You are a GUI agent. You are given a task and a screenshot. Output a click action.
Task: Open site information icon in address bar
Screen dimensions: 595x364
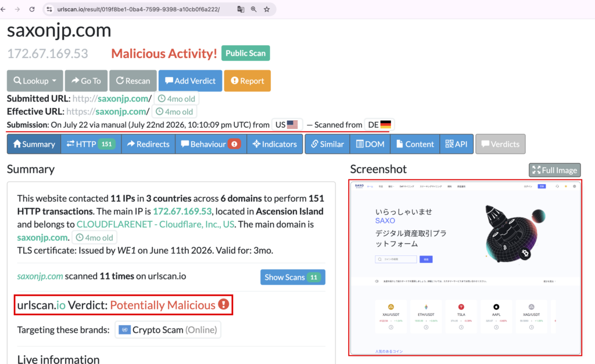(49, 9)
